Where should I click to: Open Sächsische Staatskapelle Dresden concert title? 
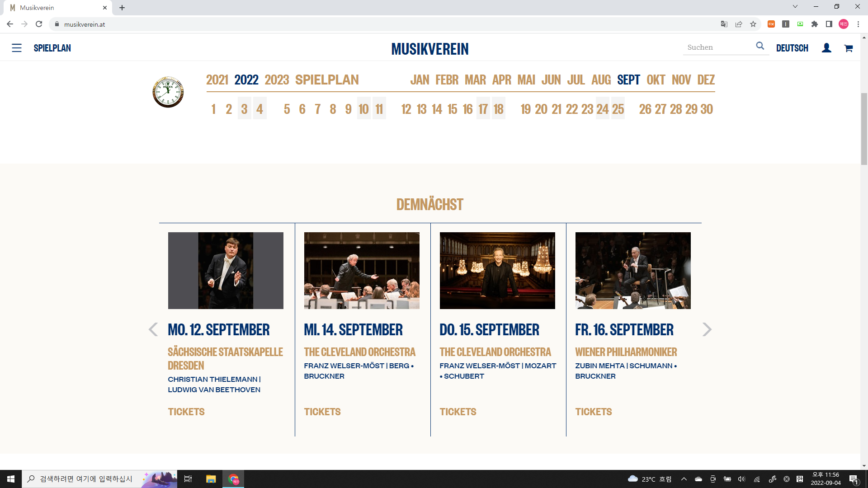pyautogui.click(x=225, y=359)
